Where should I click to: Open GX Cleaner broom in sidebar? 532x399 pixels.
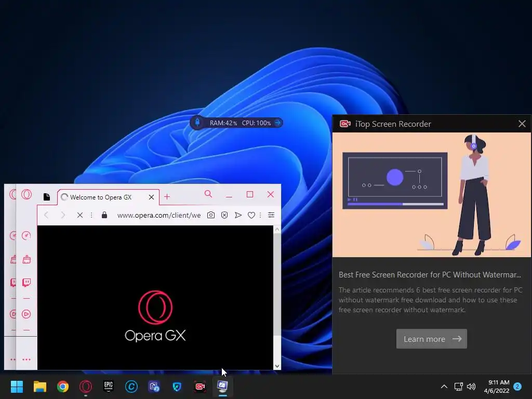click(26, 260)
